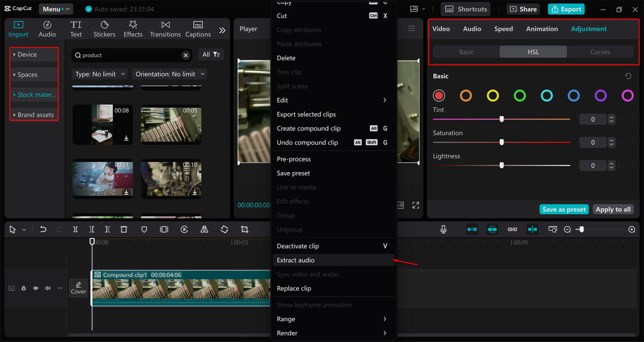Open the Shortcuts panel
Screen dimensions: 644x342
pos(465,9)
